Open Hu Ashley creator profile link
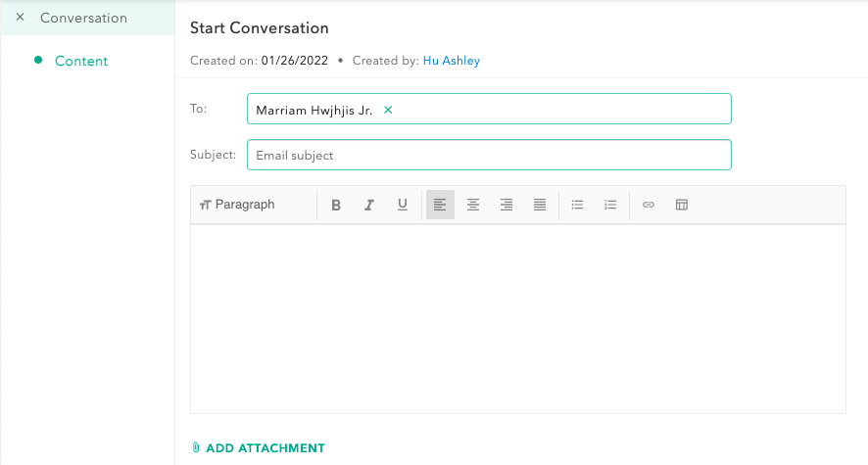868x465 pixels. 452,61
